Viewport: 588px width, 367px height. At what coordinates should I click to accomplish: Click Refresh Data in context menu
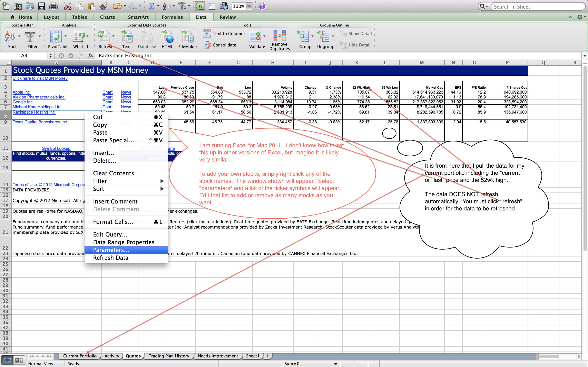(110, 257)
